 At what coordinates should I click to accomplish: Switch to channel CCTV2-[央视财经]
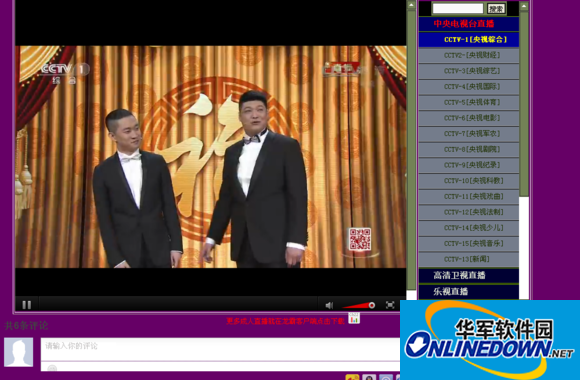point(469,55)
